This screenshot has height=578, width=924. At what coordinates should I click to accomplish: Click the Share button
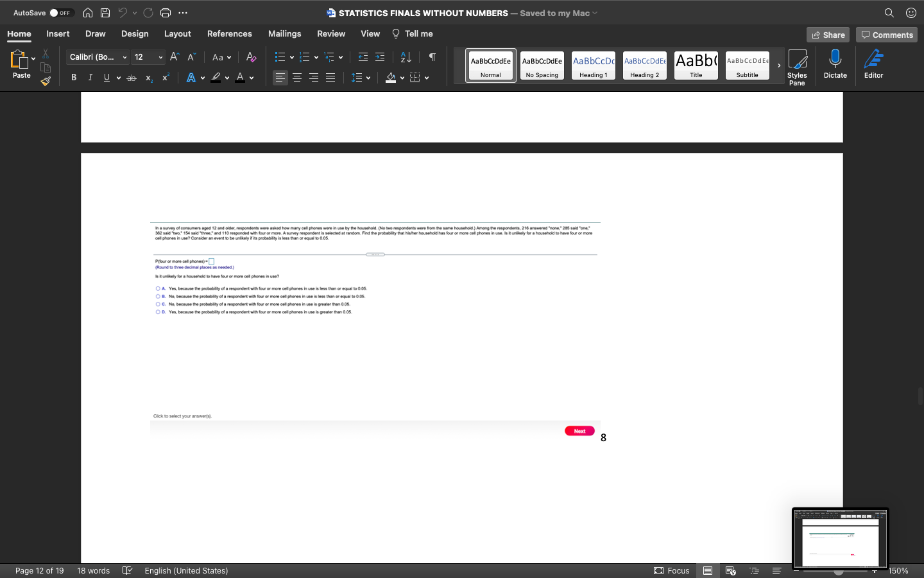click(828, 35)
